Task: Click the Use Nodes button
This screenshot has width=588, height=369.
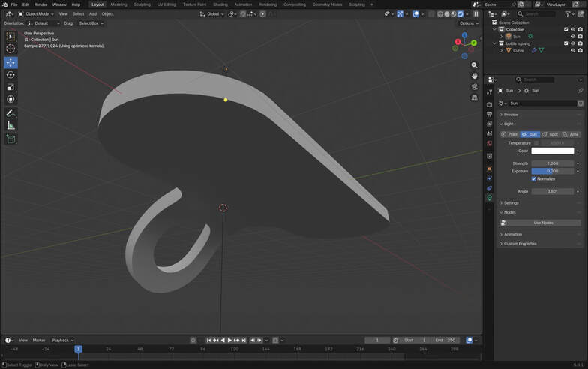Action: (x=543, y=223)
